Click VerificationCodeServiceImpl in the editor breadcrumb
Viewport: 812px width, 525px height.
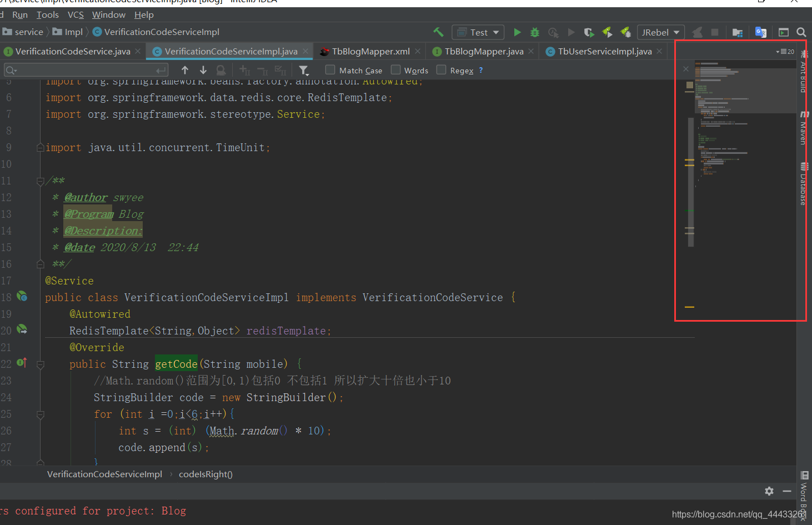104,474
